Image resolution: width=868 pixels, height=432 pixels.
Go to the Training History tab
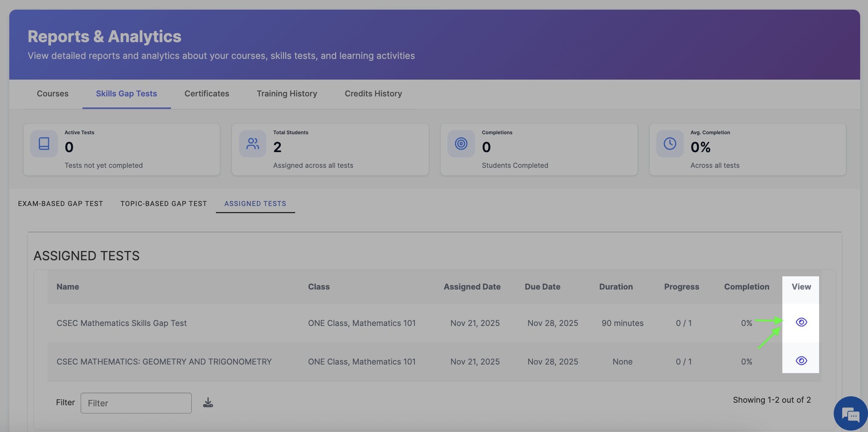(x=287, y=94)
